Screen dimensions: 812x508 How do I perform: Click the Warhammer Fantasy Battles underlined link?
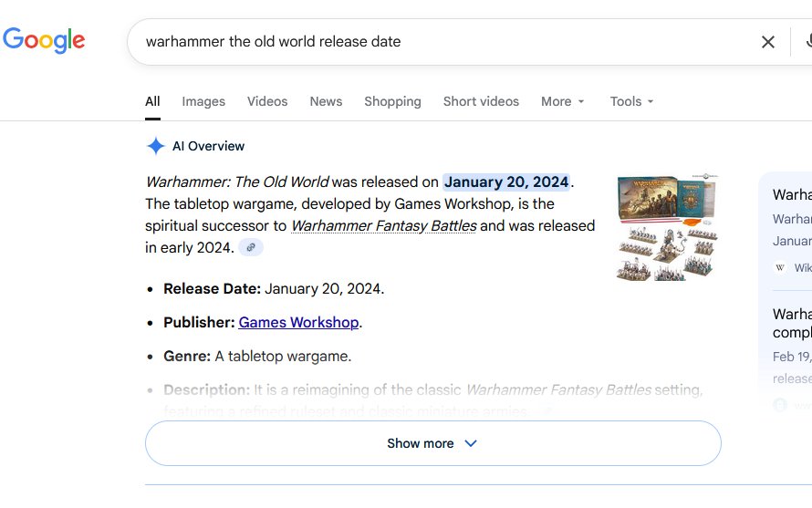pyautogui.click(x=384, y=226)
